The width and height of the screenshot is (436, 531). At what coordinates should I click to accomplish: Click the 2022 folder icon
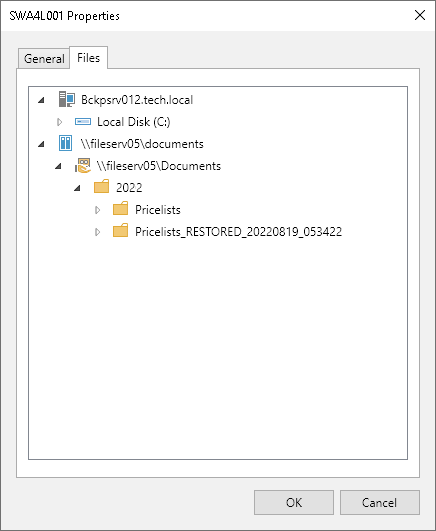[x=102, y=187]
